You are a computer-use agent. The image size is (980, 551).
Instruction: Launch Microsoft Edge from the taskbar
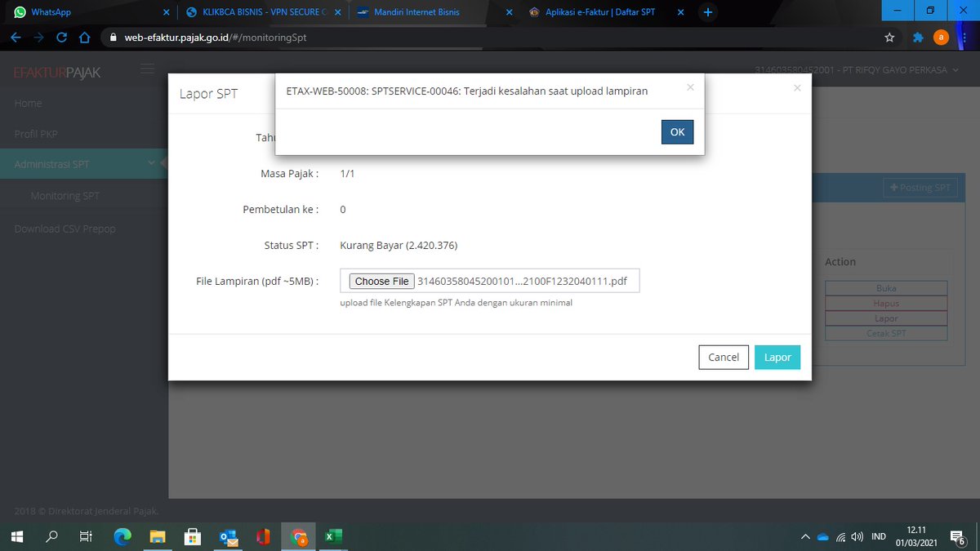click(122, 536)
